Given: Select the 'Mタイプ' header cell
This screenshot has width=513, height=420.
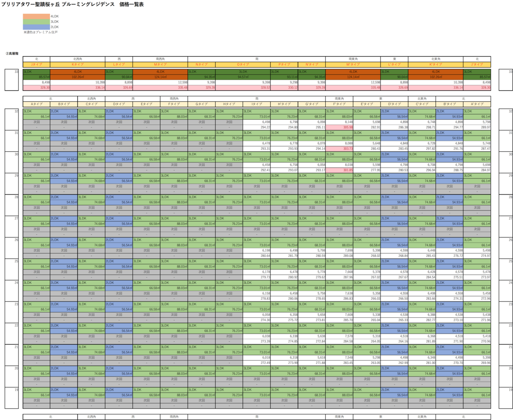Looking at the screenshot, I should (x=160, y=64).
